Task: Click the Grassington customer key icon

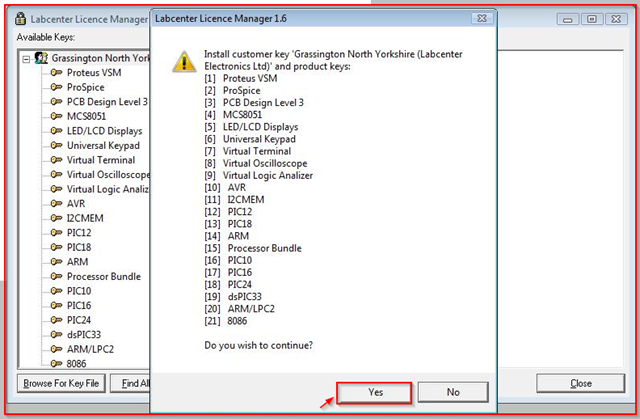Action: point(41,58)
